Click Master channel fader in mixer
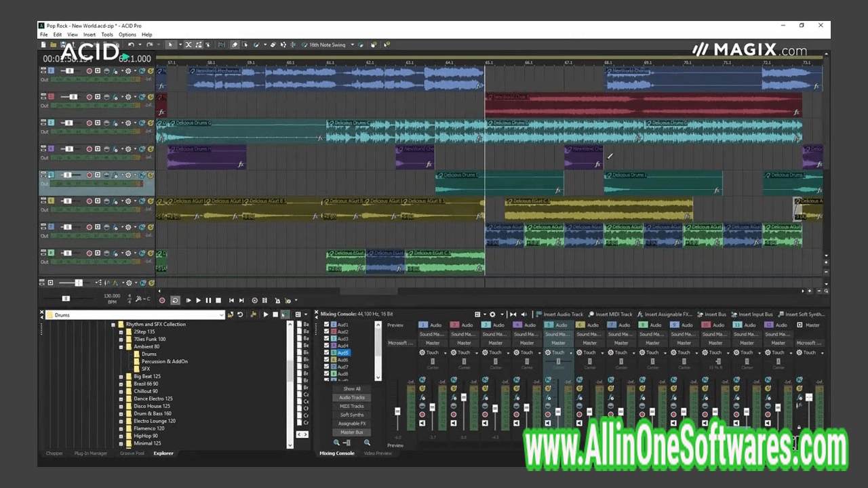Image resolution: width=868 pixels, height=488 pixels. click(x=809, y=398)
